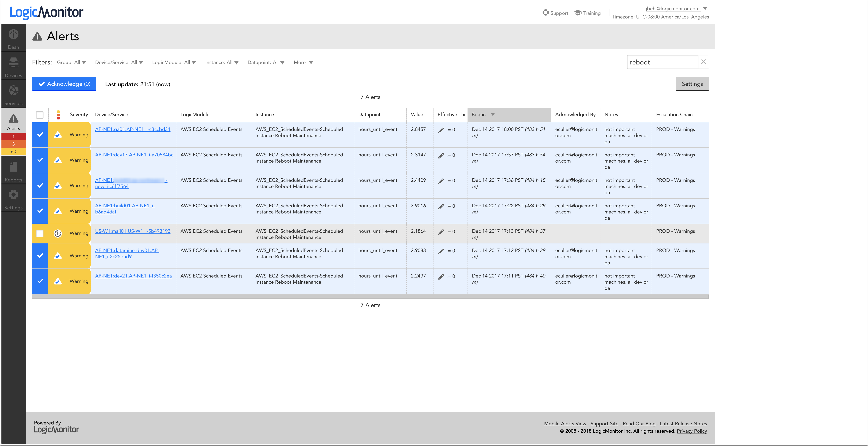Image resolution: width=868 pixels, height=446 pixels.
Task: Click the LogicMonitor logo at top left
Action: (x=46, y=13)
